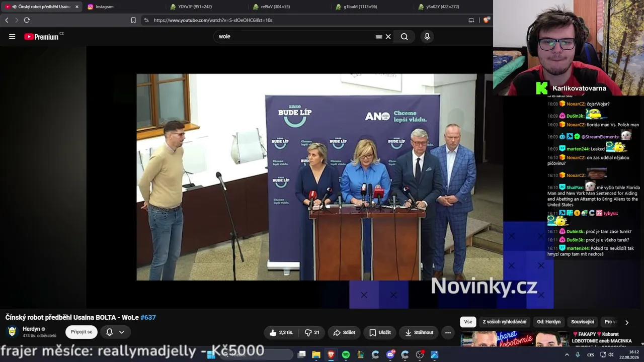
Task: Bookmark this page from the address bar
Action: click(x=133, y=20)
